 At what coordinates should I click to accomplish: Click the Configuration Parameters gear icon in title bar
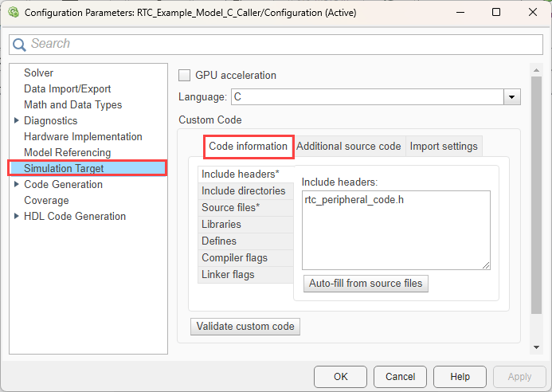pyautogui.click(x=11, y=13)
